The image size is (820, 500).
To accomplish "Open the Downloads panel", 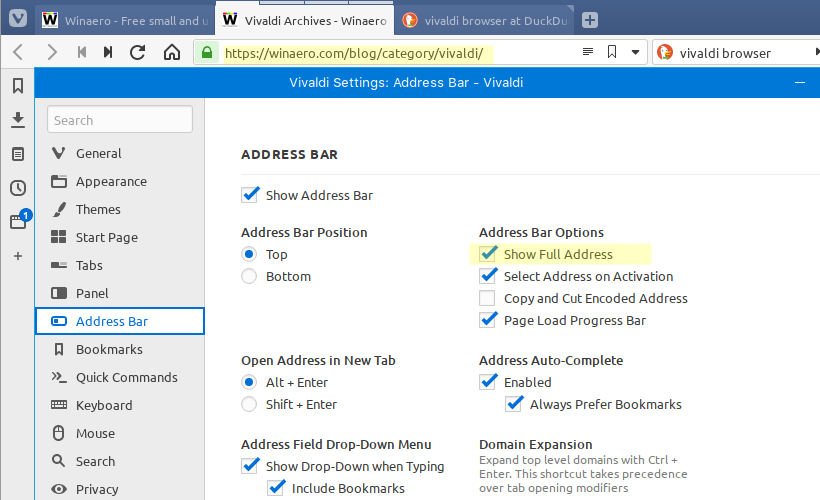I will pos(18,120).
